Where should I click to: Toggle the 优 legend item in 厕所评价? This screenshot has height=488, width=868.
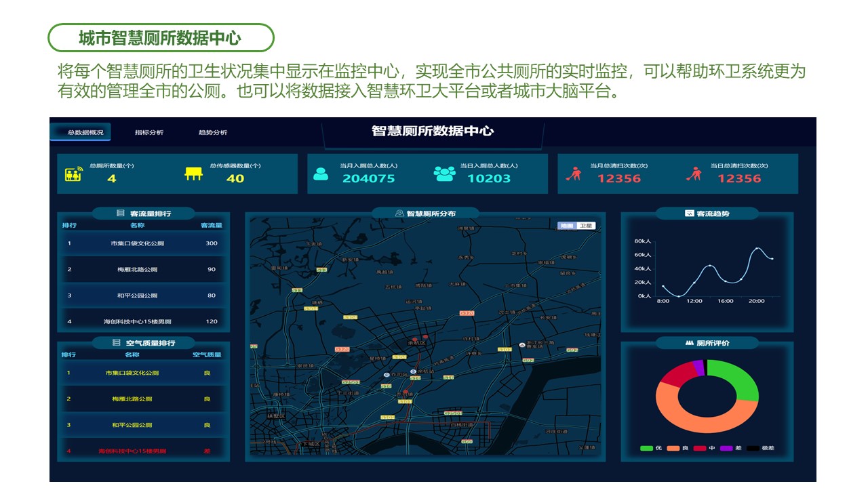652,448
